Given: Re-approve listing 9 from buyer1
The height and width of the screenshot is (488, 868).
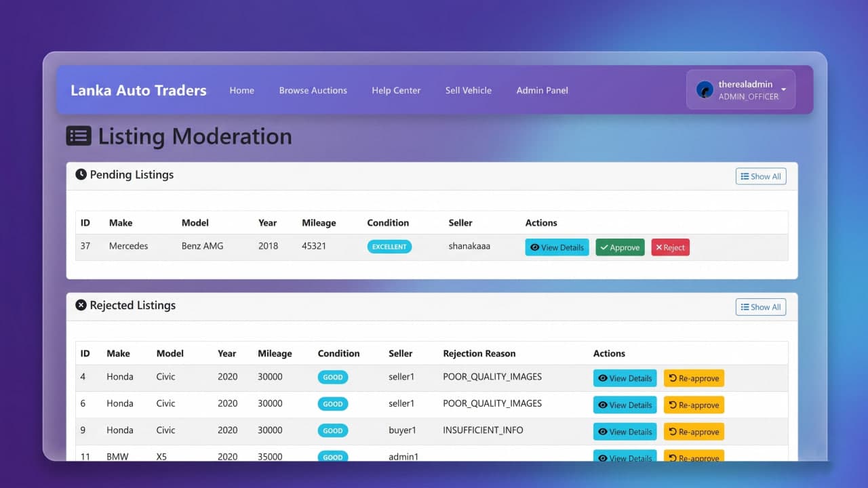Looking at the screenshot, I should pyautogui.click(x=694, y=432).
